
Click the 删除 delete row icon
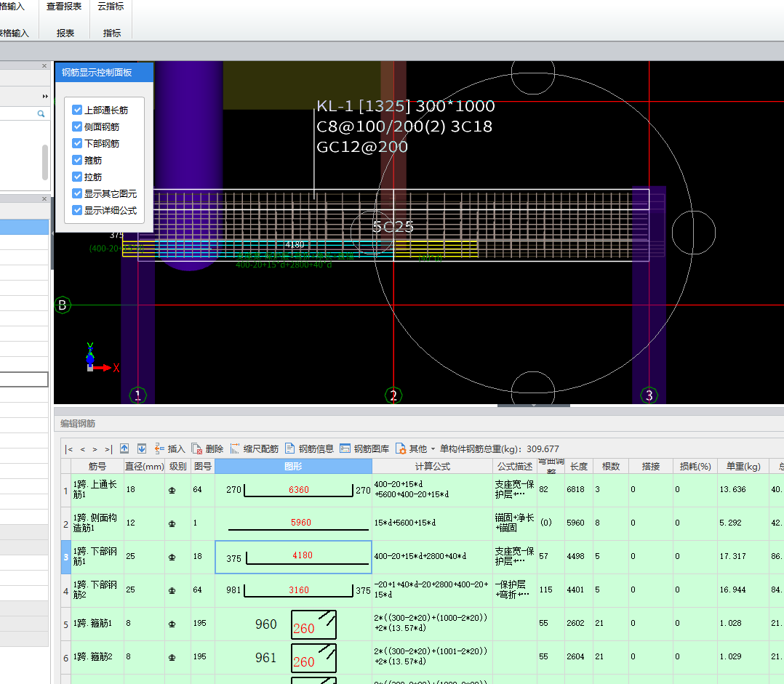196,448
